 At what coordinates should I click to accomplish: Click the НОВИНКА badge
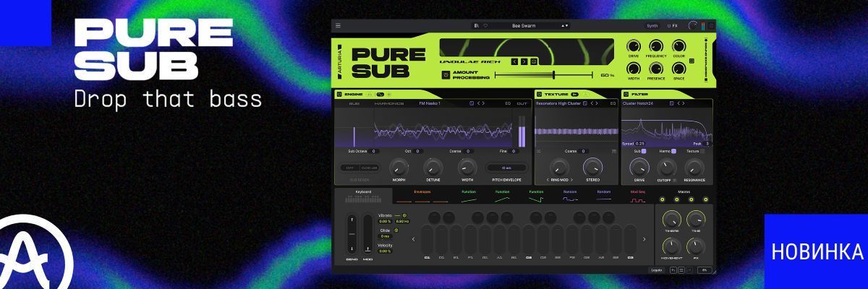[x=817, y=251]
